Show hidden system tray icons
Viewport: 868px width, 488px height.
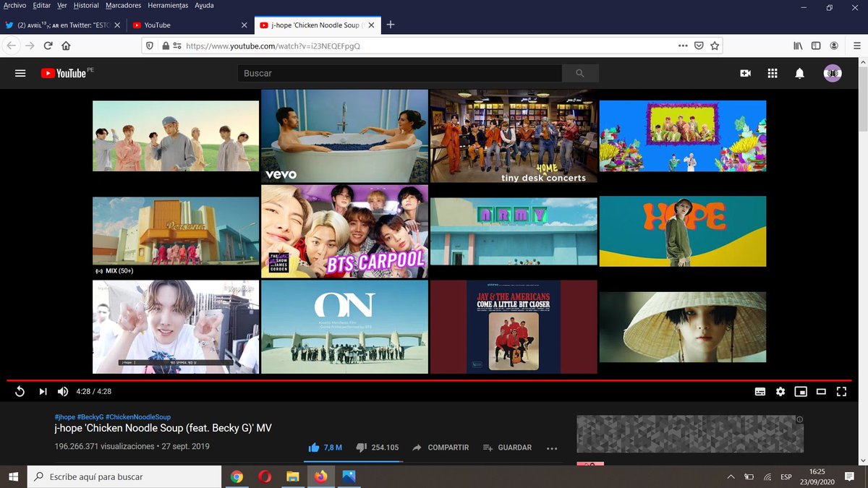[731, 476]
